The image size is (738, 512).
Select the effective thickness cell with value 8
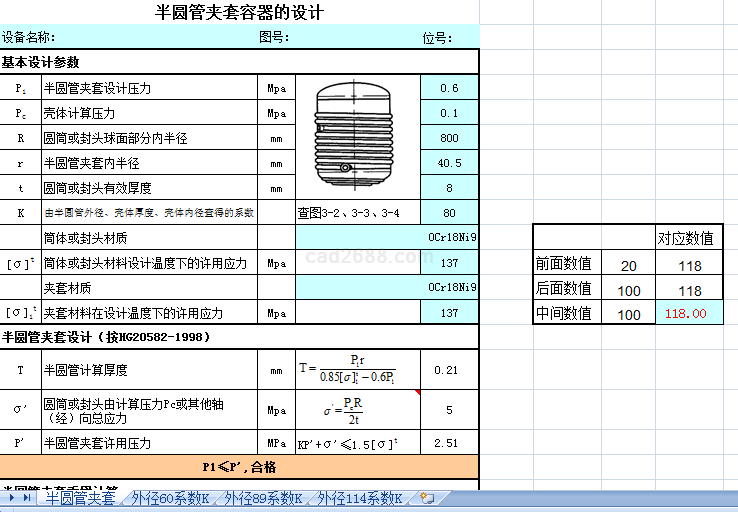coord(450,188)
